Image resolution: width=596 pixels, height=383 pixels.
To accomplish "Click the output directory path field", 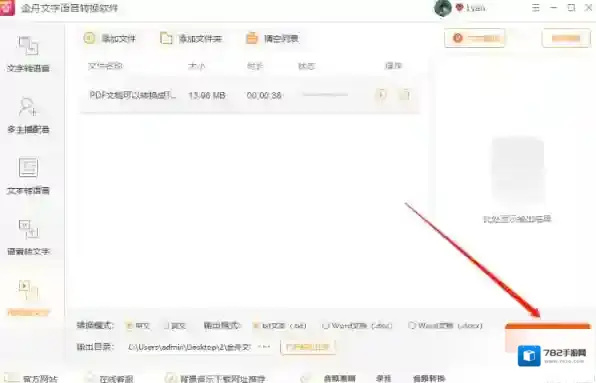I will point(189,347).
